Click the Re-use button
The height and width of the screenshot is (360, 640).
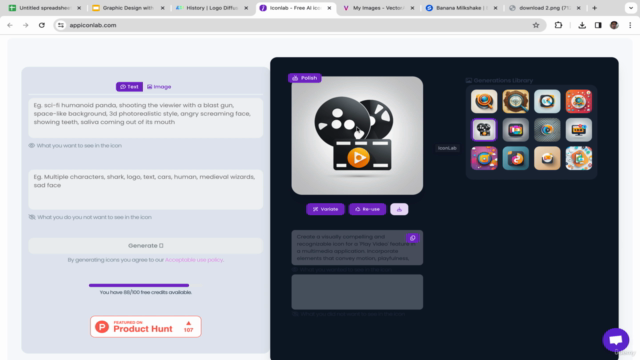(367, 209)
